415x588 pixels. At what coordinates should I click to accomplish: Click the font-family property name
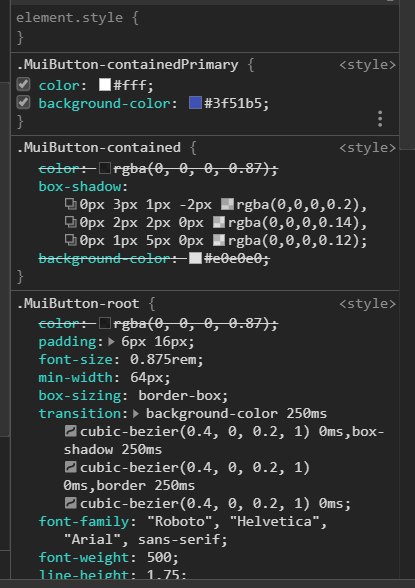84,522
